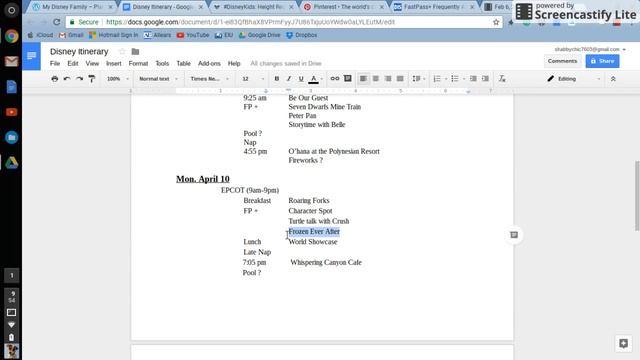Open the account email dropdown
This screenshot has height=360, width=640.
click(x=590, y=49)
